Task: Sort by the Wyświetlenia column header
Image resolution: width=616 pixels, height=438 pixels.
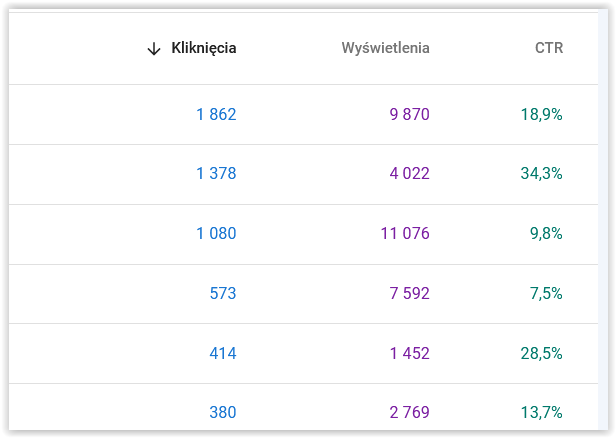Action: click(385, 48)
